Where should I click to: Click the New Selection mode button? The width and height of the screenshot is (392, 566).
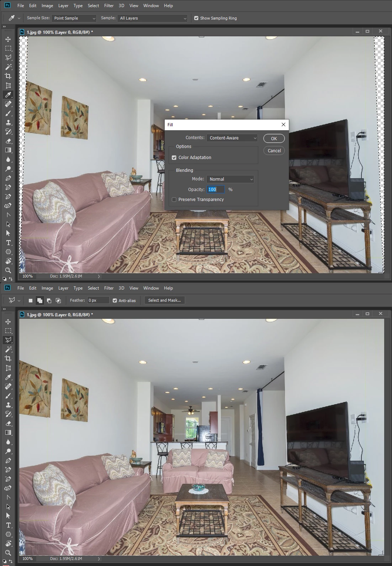[x=31, y=301]
